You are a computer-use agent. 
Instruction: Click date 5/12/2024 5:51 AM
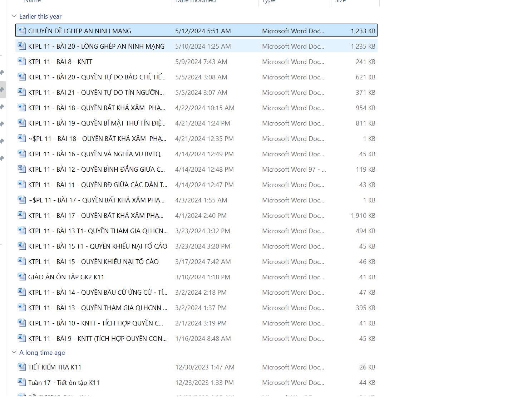203,31
